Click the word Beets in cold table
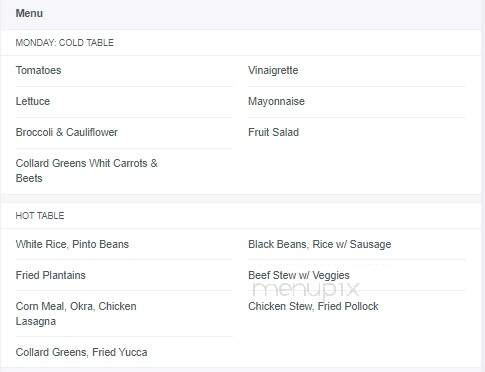 coord(29,178)
